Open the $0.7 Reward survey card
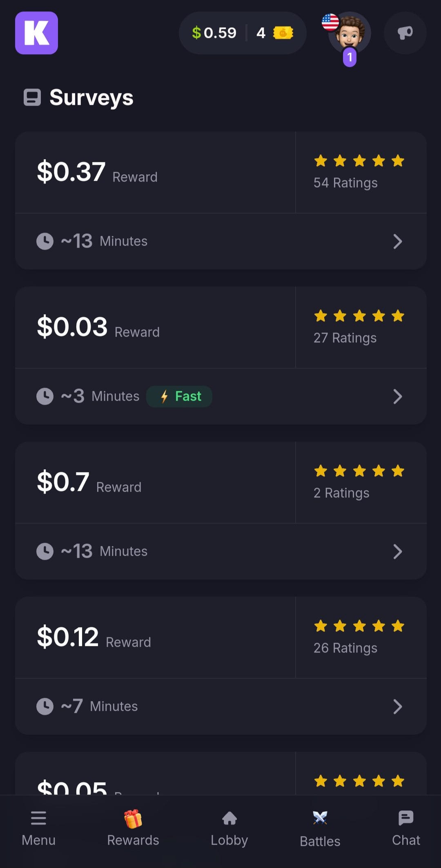Image resolution: width=441 pixels, height=868 pixels. (x=221, y=511)
